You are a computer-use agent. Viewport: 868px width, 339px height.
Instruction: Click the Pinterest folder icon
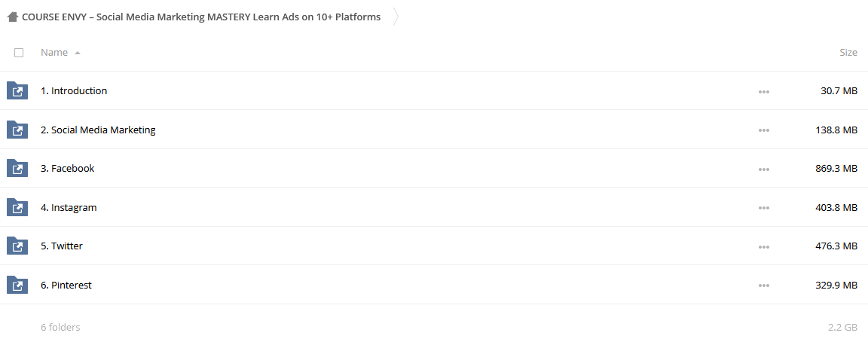coord(17,285)
